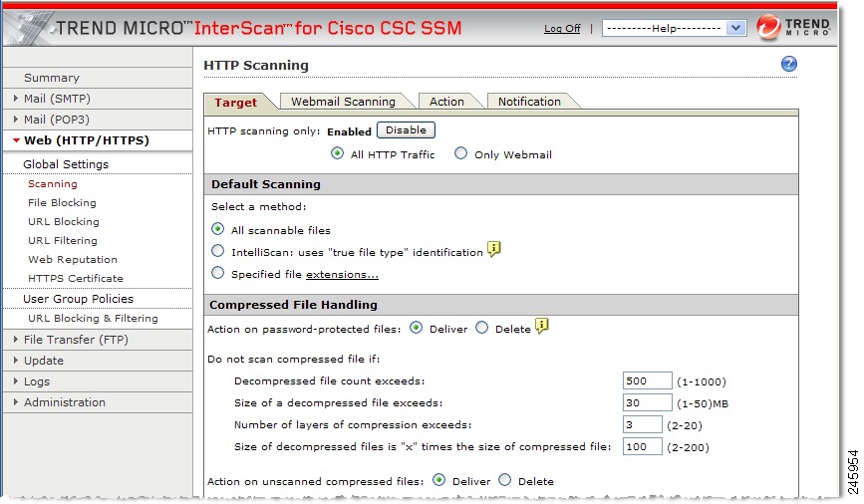Set password-protected files action to Delete
This screenshot has height=504, width=864.
(481, 328)
